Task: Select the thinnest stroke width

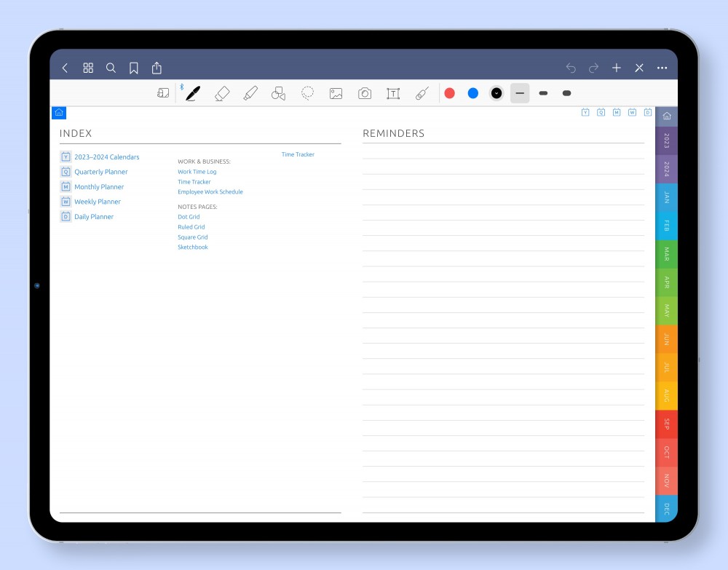Action: [x=520, y=93]
